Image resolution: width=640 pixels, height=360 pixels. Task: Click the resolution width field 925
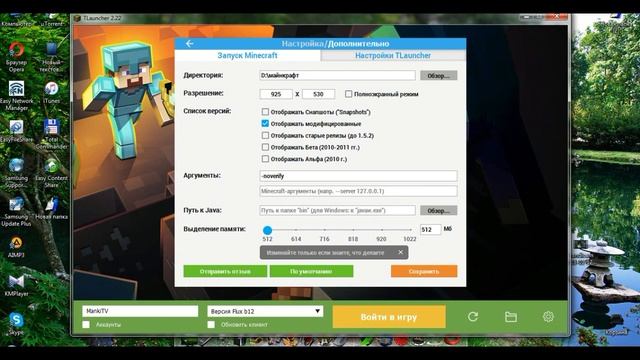[x=276, y=94]
